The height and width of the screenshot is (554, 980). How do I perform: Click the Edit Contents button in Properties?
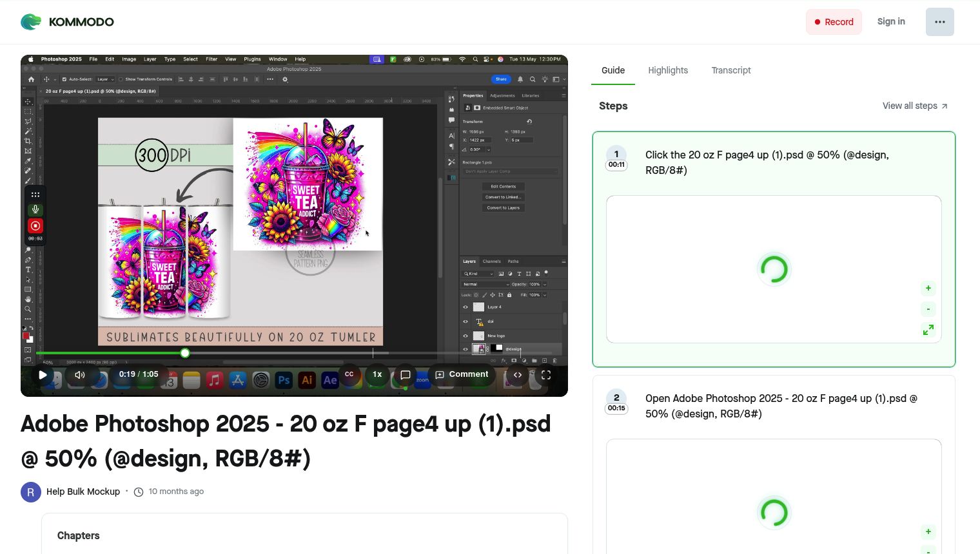pos(503,186)
